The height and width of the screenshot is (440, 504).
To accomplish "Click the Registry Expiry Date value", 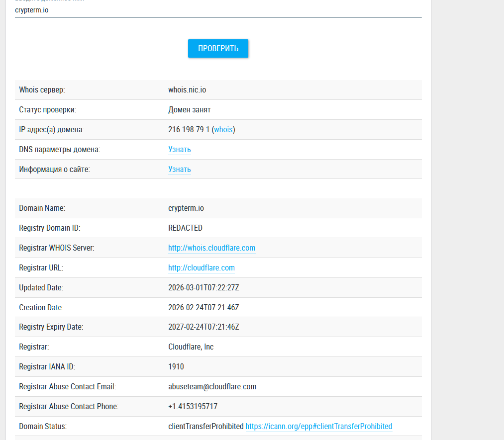I will click(x=203, y=327).
